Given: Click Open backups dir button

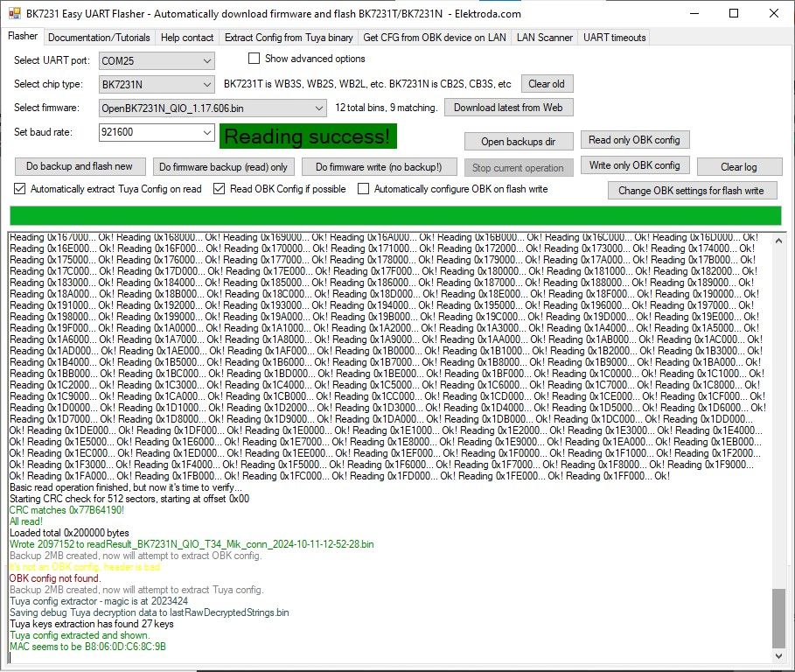Looking at the screenshot, I should pos(518,142).
